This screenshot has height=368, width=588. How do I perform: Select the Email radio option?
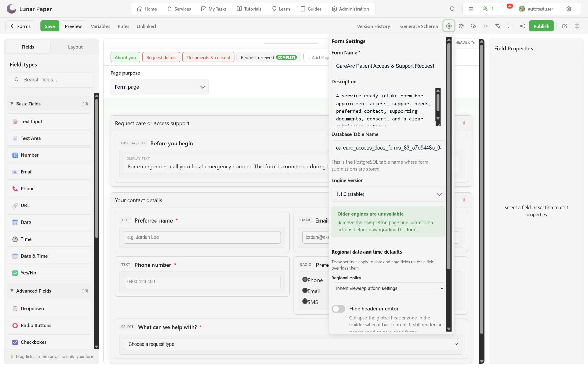(305, 290)
